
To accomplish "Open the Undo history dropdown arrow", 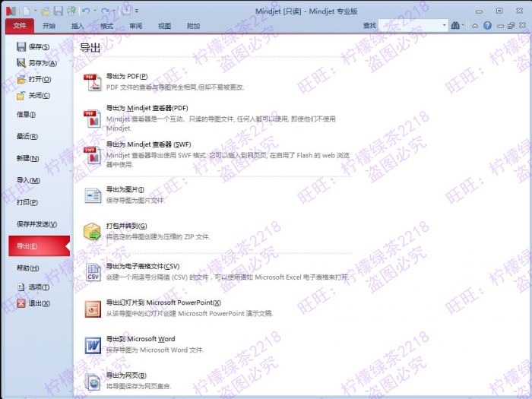I will (x=95, y=11).
